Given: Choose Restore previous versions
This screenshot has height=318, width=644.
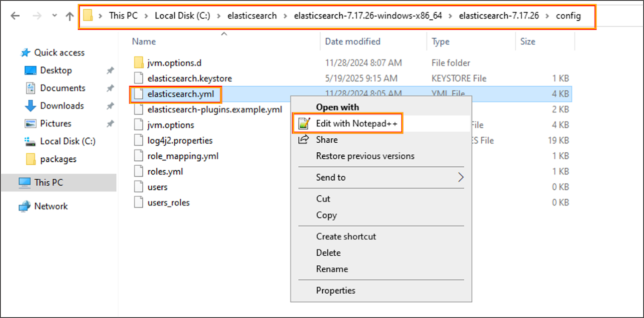Looking at the screenshot, I should point(365,156).
